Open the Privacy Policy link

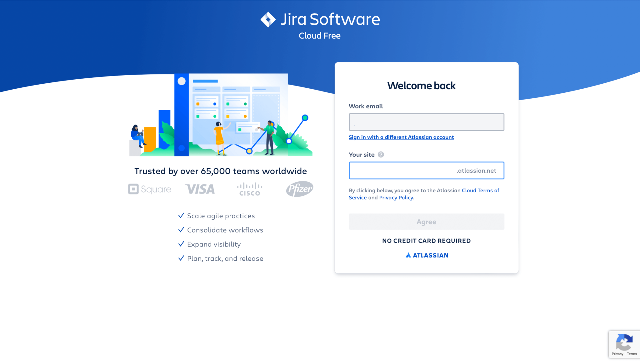(x=396, y=198)
